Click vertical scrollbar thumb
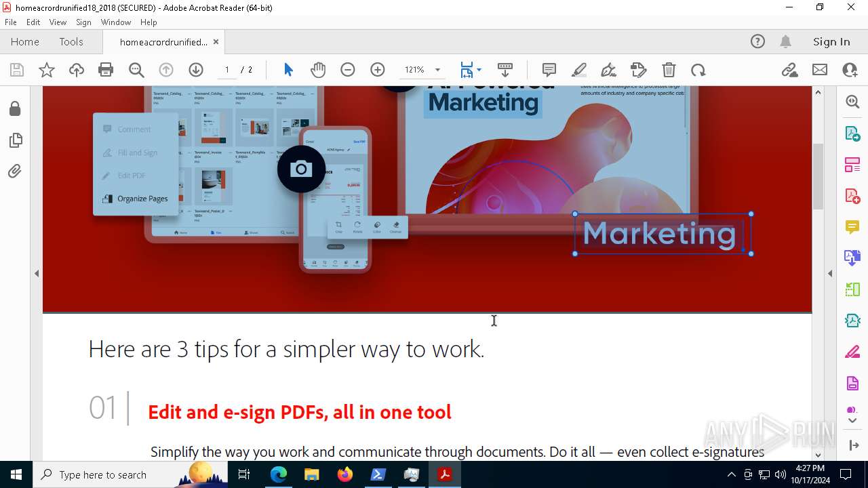The height and width of the screenshot is (488, 868). [x=818, y=176]
